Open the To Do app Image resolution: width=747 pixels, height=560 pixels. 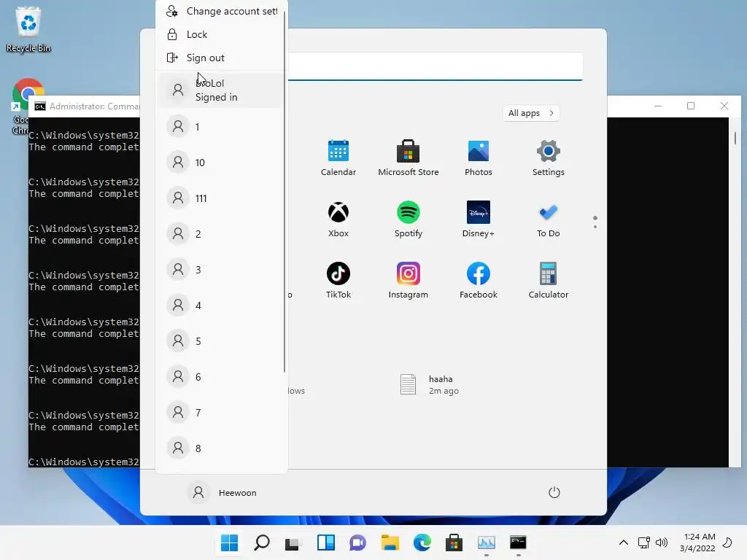tap(549, 219)
